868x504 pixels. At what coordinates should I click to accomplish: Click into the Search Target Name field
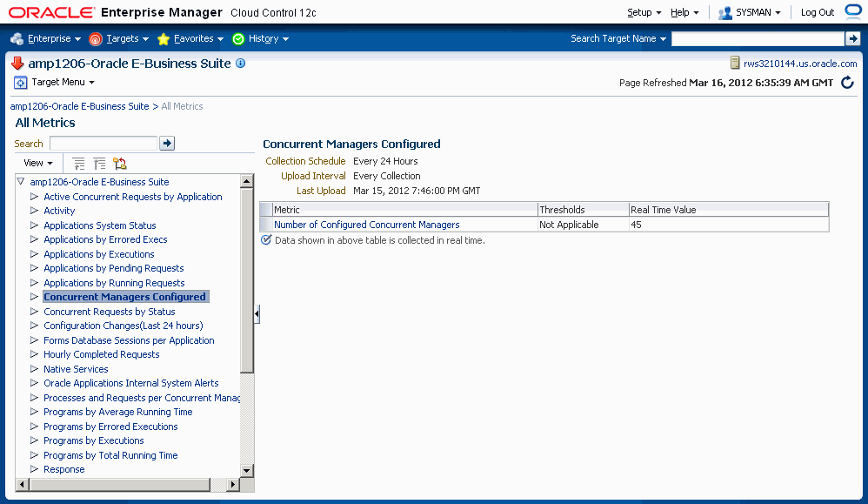pos(758,39)
